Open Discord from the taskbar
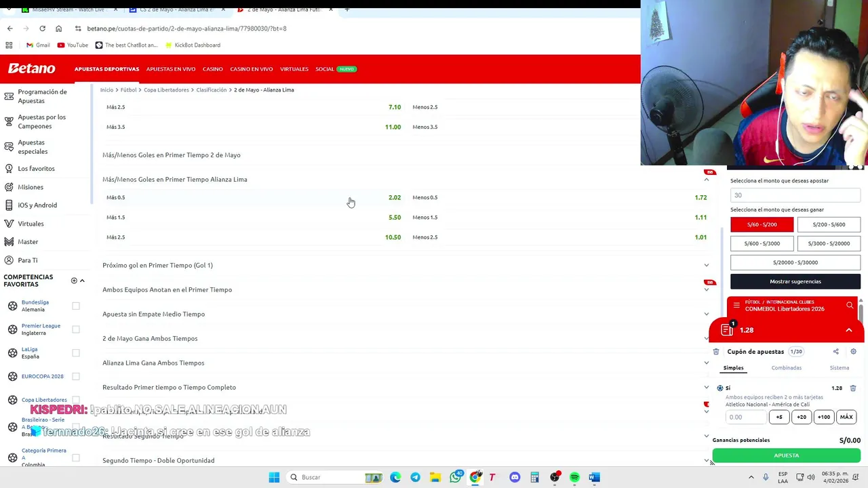The height and width of the screenshot is (488, 868). (x=515, y=477)
